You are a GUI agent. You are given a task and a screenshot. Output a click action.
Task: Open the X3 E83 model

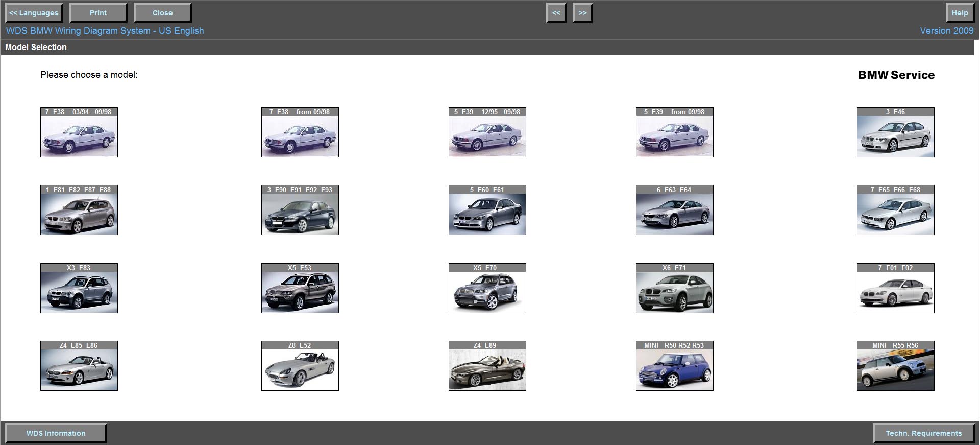click(x=79, y=288)
